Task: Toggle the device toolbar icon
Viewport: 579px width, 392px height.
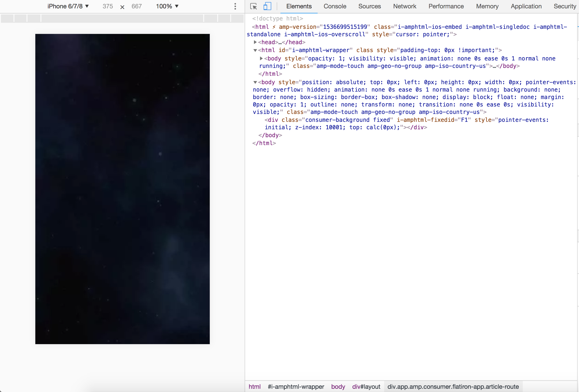Action: 267,6
